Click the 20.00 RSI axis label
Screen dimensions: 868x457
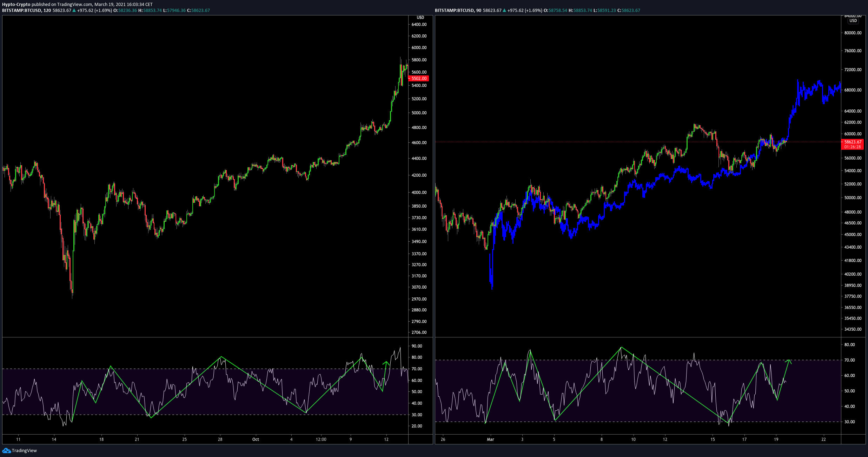tap(417, 426)
